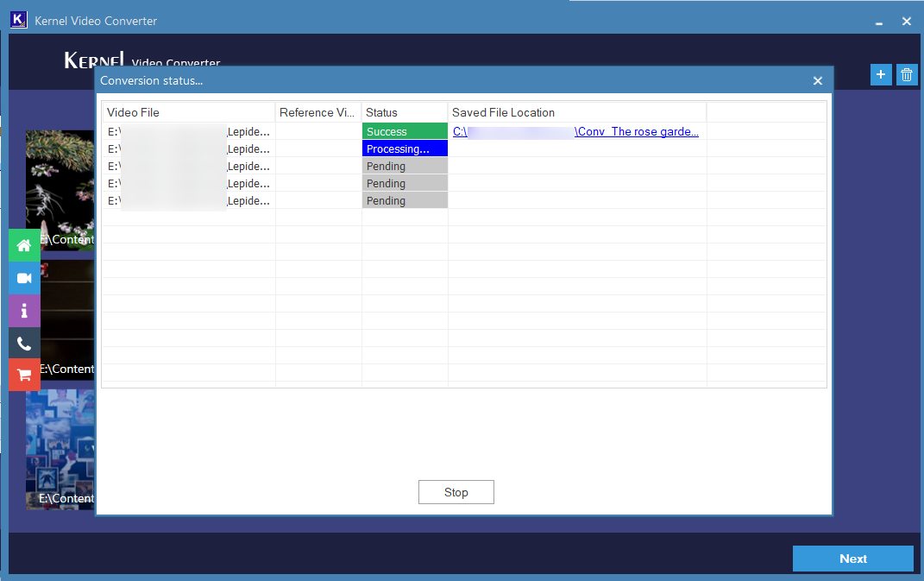The height and width of the screenshot is (581, 924).
Task: Click the Reference Vi... column header
Action: click(317, 112)
